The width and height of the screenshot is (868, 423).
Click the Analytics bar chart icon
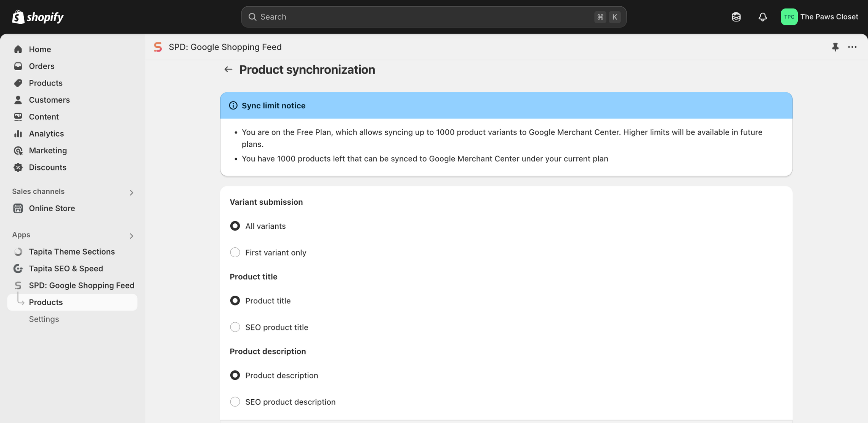[18, 134]
